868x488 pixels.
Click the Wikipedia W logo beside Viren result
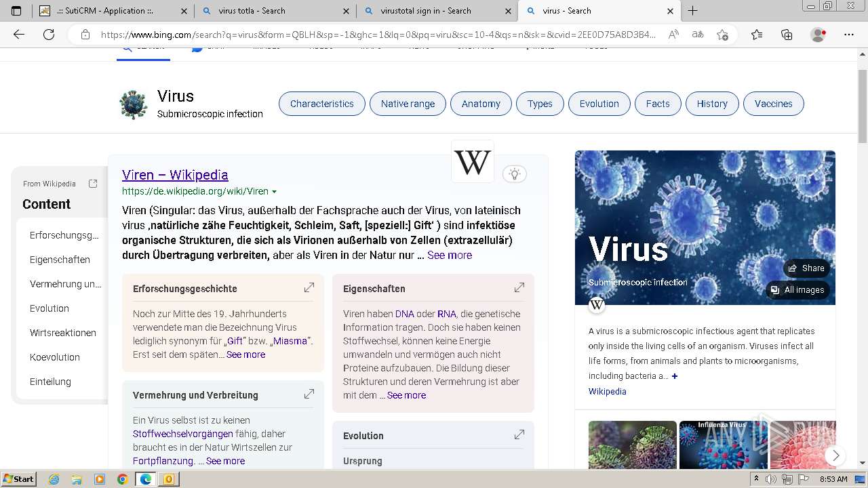473,162
